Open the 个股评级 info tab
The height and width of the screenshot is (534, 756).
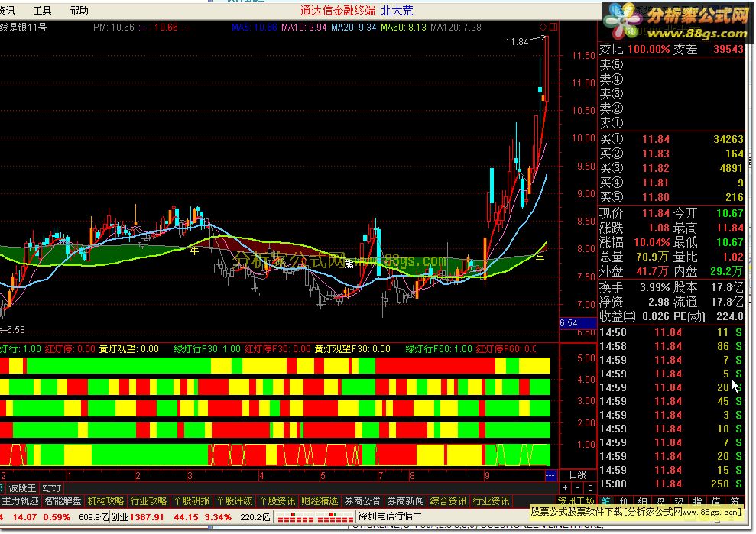(x=235, y=501)
